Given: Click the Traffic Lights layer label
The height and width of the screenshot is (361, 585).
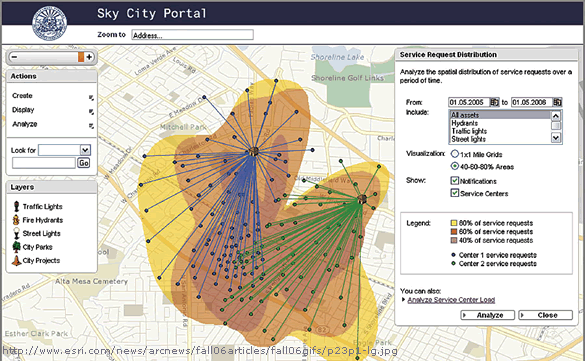Looking at the screenshot, I should (x=43, y=207).
